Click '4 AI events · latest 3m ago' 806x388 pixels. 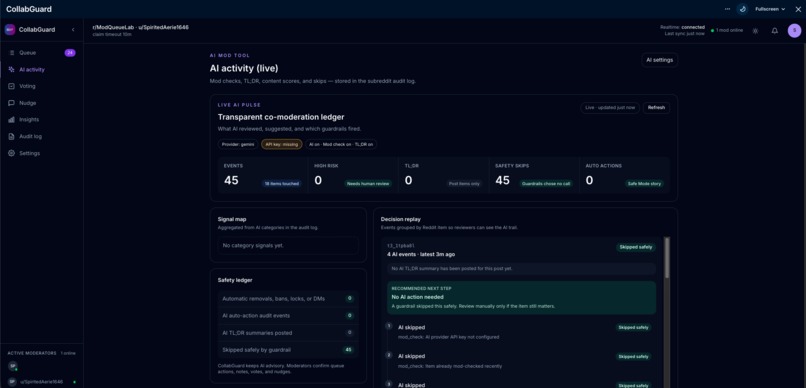(x=421, y=254)
